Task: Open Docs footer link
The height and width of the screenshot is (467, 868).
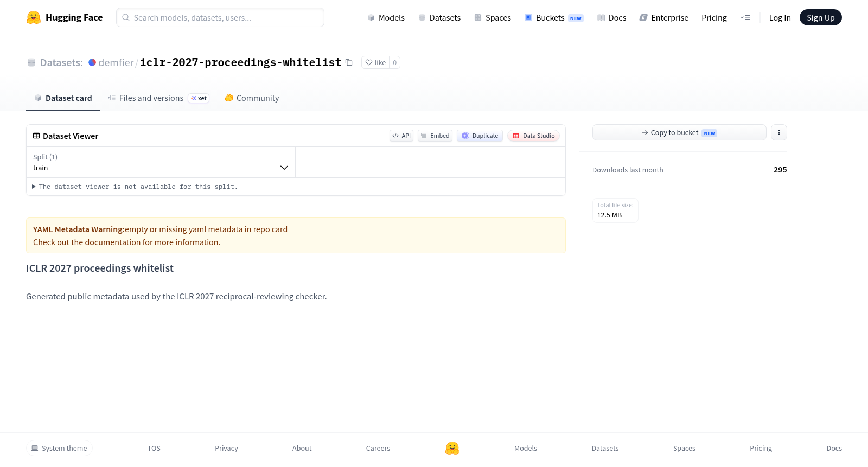Action: [834, 448]
